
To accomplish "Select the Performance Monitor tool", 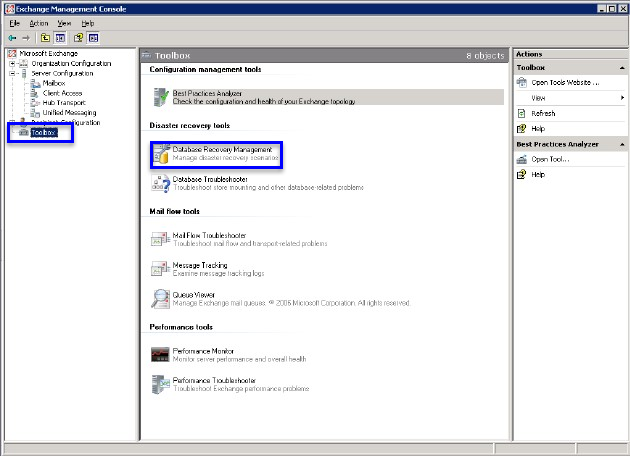I will point(239,355).
